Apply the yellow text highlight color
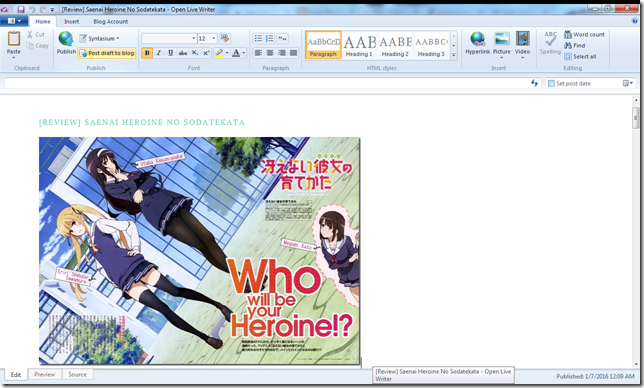Image resolution: width=644 pixels, height=388 pixels. tap(220, 53)
